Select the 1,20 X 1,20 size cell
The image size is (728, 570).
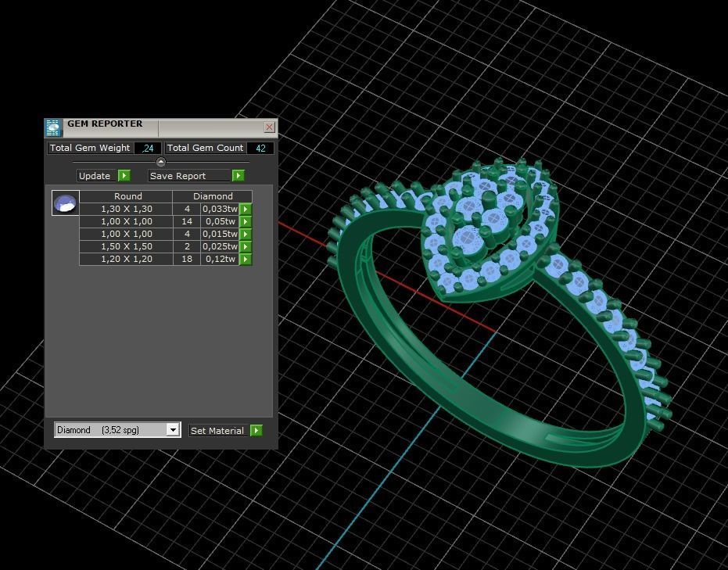127,259
